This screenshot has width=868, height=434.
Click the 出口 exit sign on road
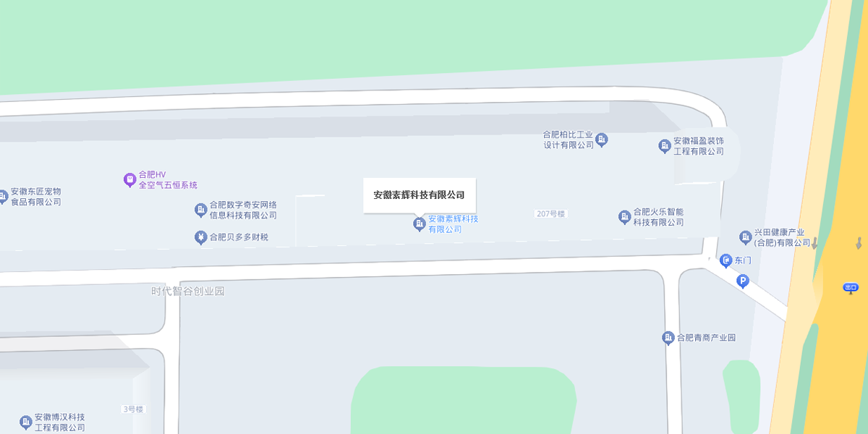pos(851,288)
